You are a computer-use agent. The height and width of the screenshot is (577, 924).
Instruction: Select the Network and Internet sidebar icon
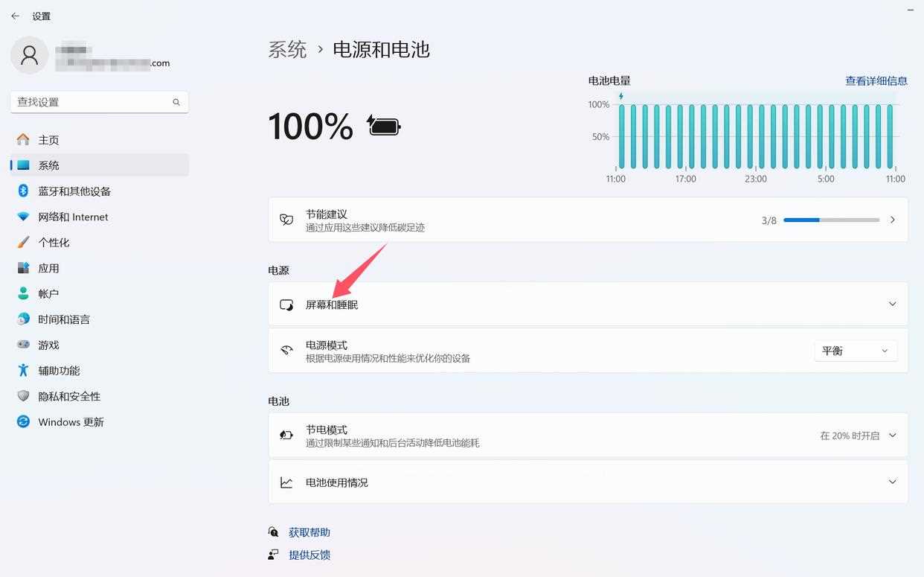click(23, 217)
